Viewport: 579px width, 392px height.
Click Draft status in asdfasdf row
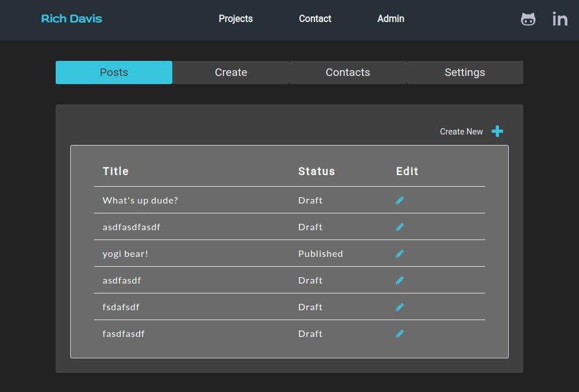pos(310,280)
